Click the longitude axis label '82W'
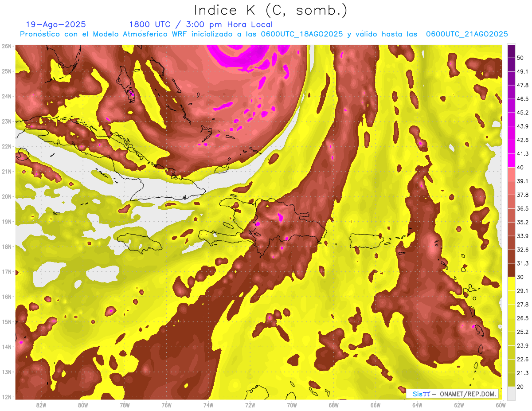 pyautogui.click(x=41, y=405)
